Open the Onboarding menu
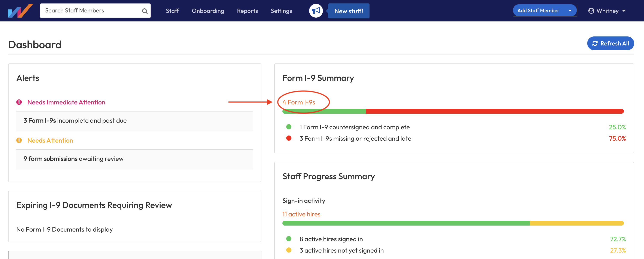 pos(208,11)
